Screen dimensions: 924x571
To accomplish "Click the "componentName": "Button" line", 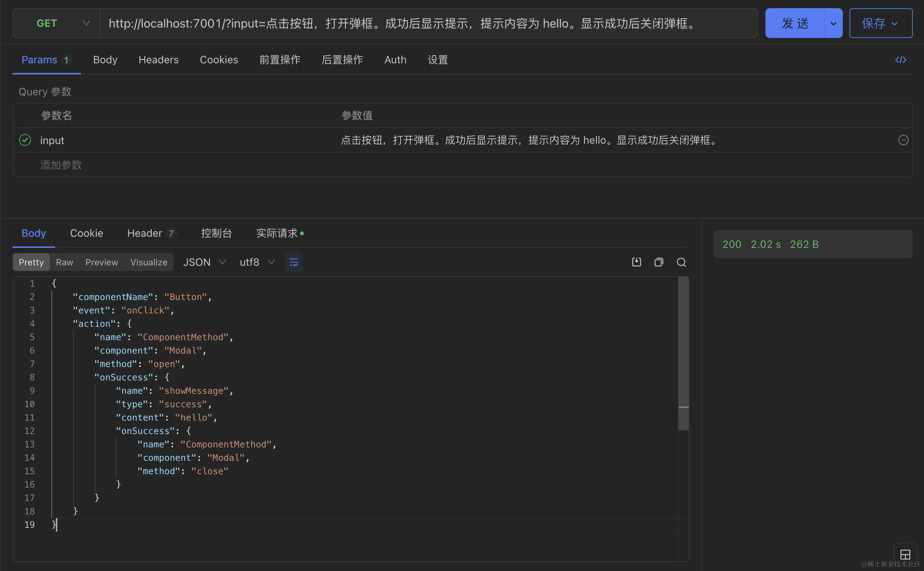I will point(142,297).
